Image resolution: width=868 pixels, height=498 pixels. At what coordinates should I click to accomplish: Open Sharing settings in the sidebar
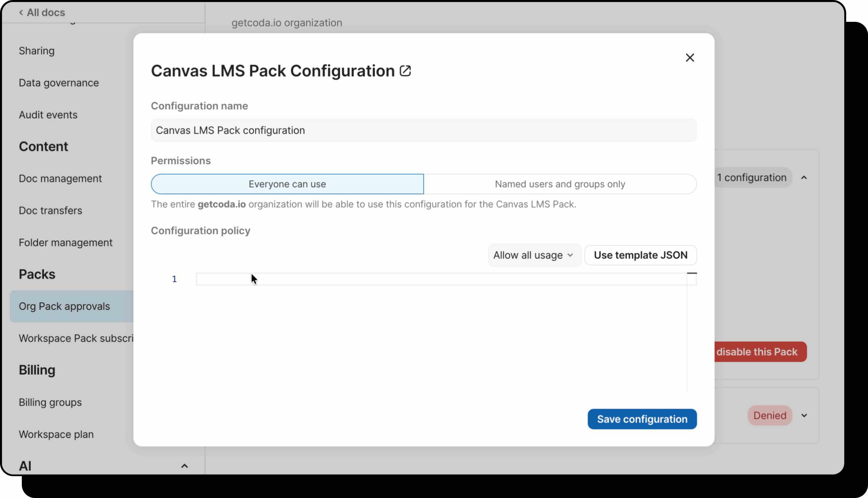point(37,51)
